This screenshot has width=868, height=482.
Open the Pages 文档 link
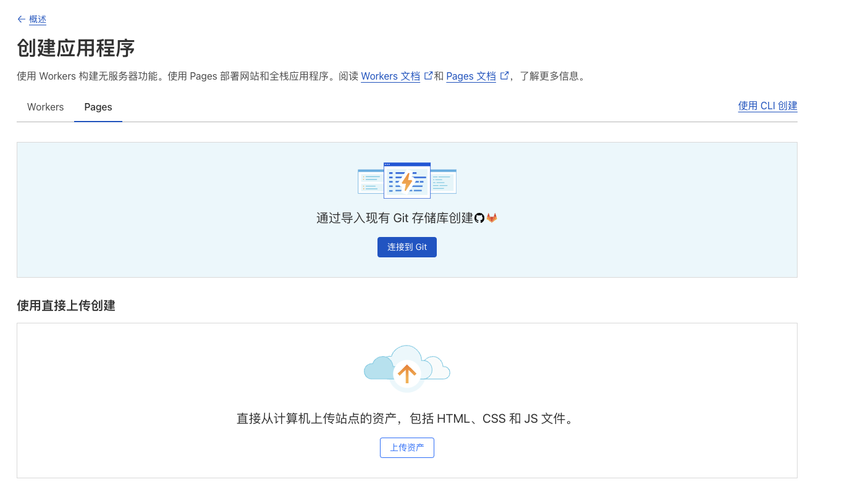pyautogui.click(x=471, y=77)
